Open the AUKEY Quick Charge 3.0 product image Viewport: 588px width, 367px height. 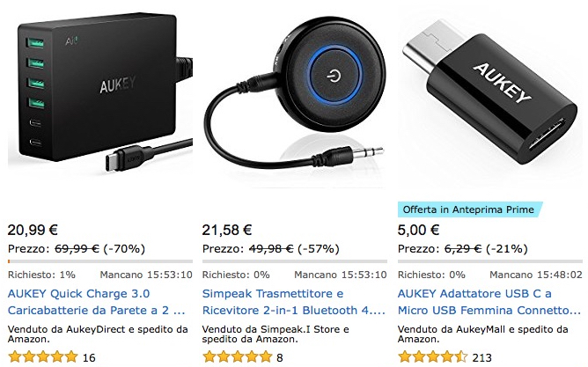pos(100,94)
